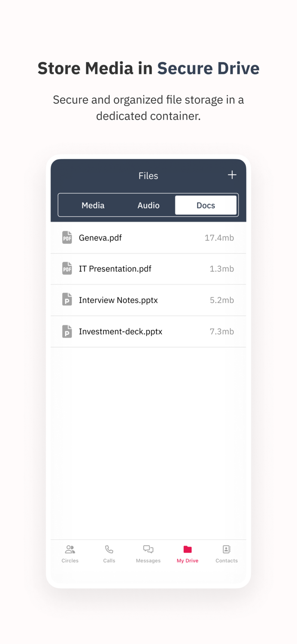Click the 17.4mb file size label
297x644 pixels.
219,238
